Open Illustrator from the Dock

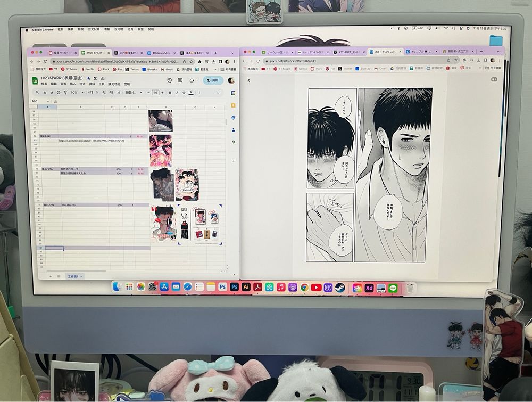[x=246, y=287]
